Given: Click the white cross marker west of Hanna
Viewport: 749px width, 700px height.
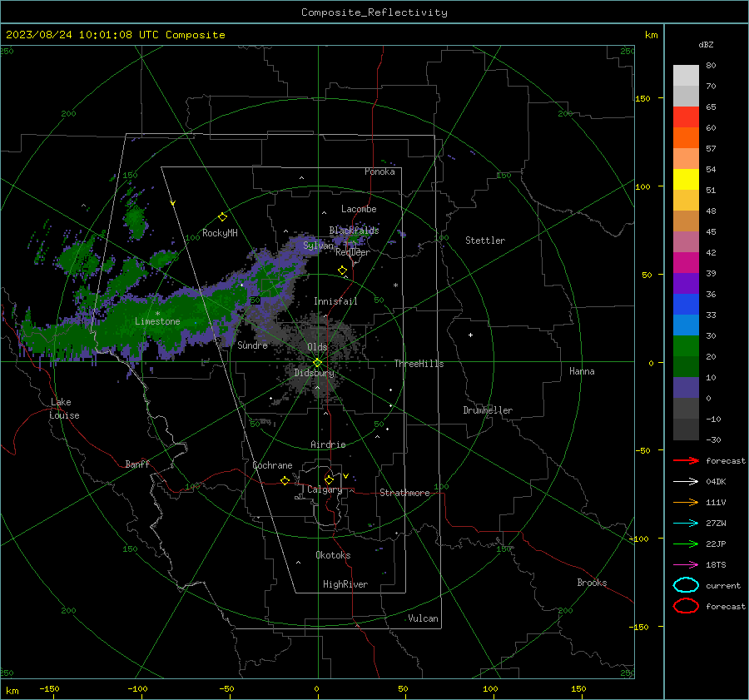Looking at the screenshot, I should click(470, 335).
